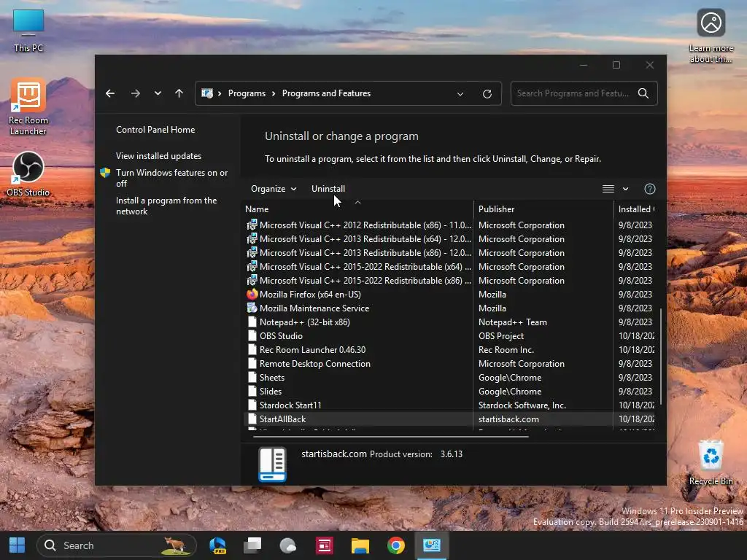Open Rec Room Launcher desktop shortcut
This screenshot has width=747, height=560.
tap(28, 108)
